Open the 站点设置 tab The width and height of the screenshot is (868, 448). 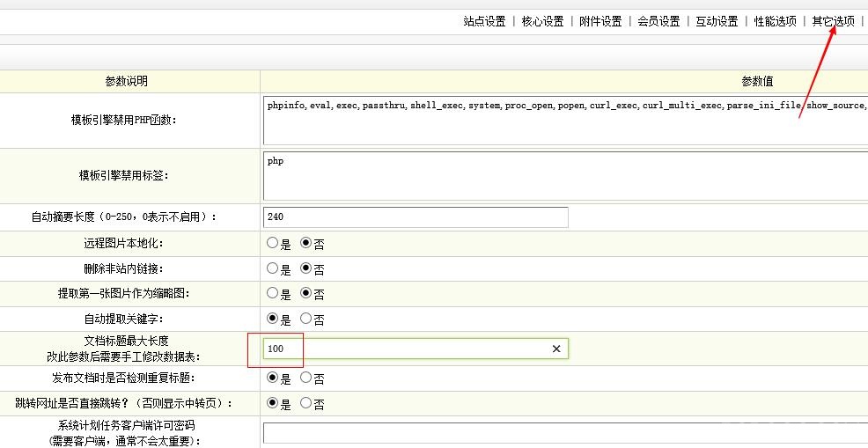tap(484, 22)
